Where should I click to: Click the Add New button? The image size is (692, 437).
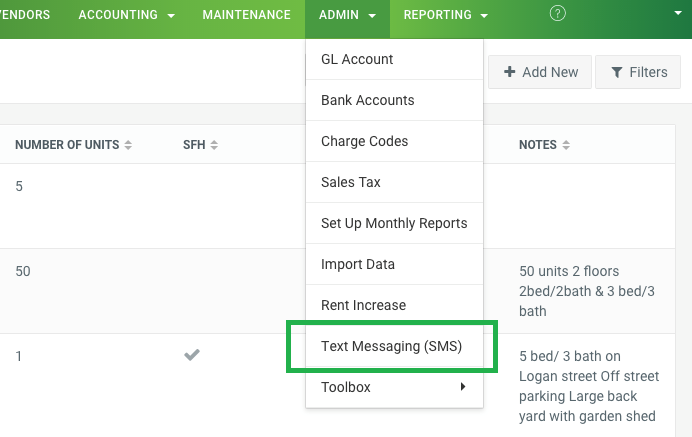coord(539,72)
